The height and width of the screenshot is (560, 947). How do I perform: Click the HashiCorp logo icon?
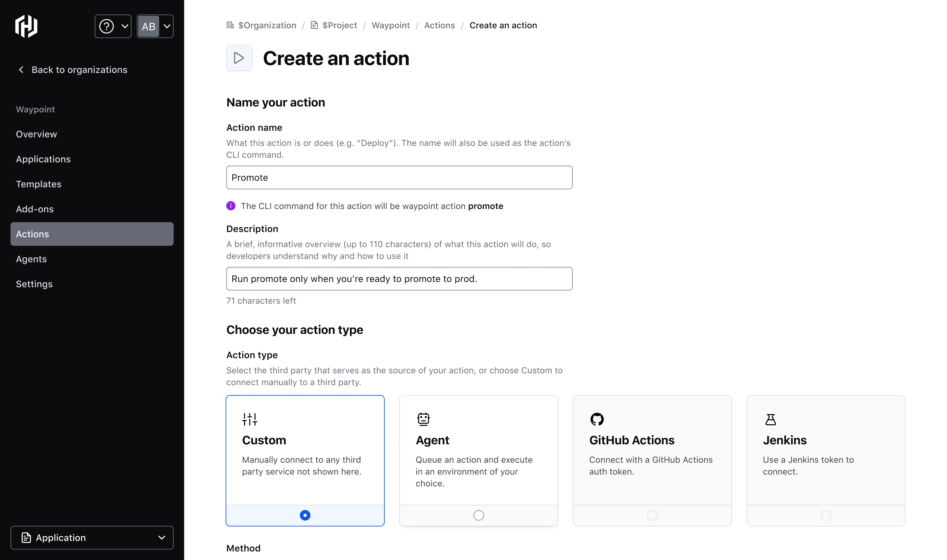tap(26, 26)
